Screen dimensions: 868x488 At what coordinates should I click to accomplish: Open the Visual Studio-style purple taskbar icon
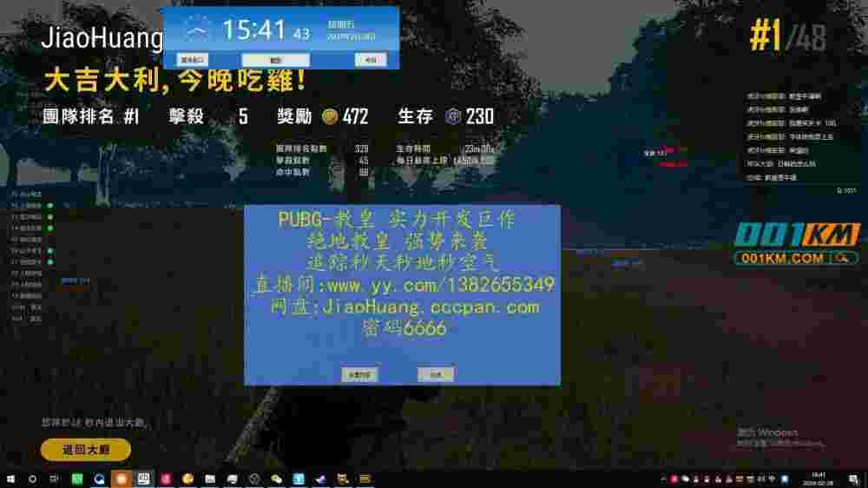click(320, 479)
